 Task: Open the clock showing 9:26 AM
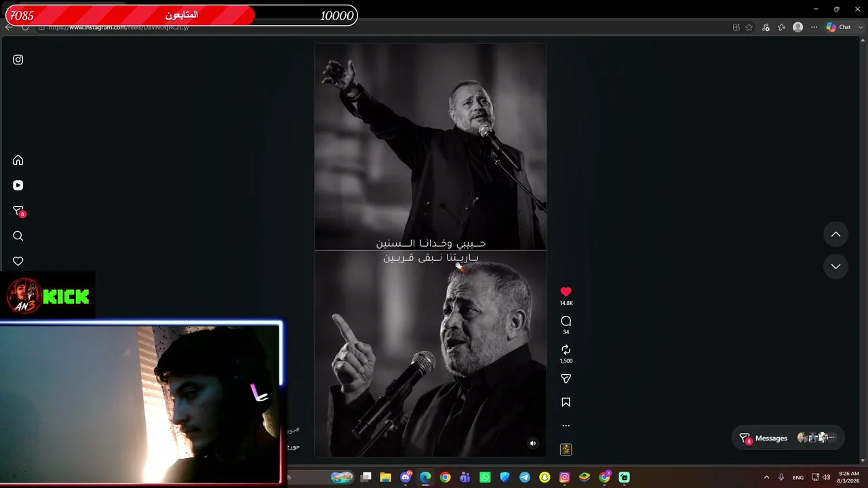(849, 477)
